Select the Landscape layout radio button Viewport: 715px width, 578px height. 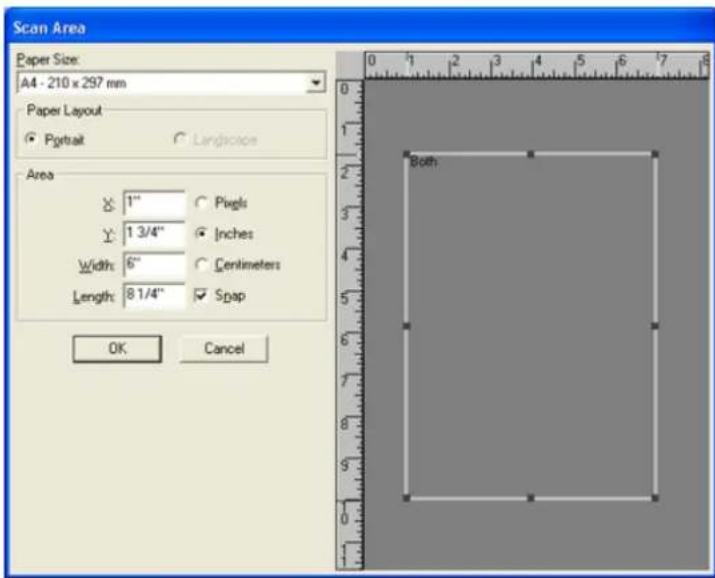180,139
